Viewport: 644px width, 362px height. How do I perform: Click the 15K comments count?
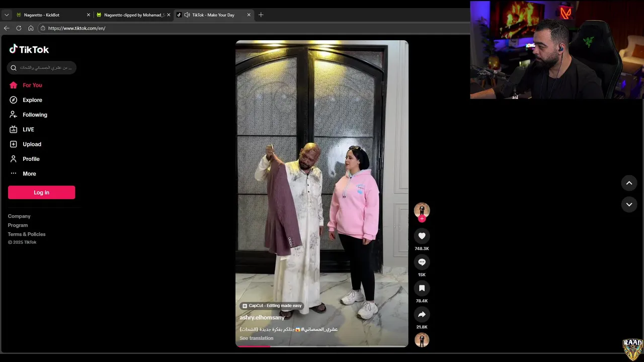tap(422, 275)
